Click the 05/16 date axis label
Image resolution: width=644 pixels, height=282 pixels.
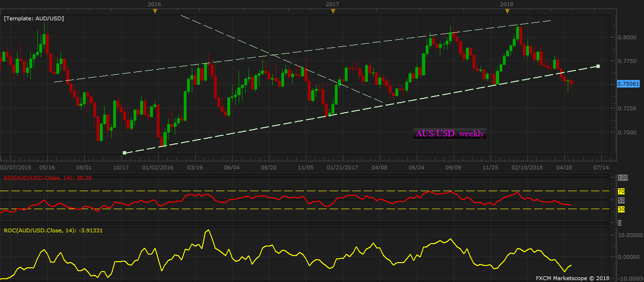click(47, 167)
